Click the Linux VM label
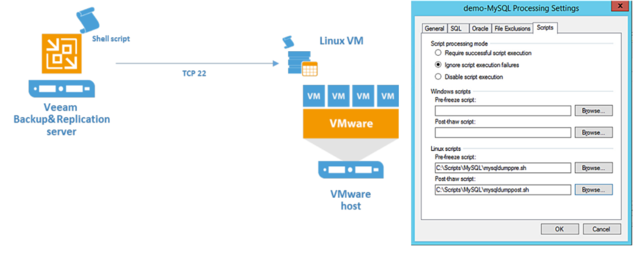This screenshot has height=256, width=644. click(341, 41)
